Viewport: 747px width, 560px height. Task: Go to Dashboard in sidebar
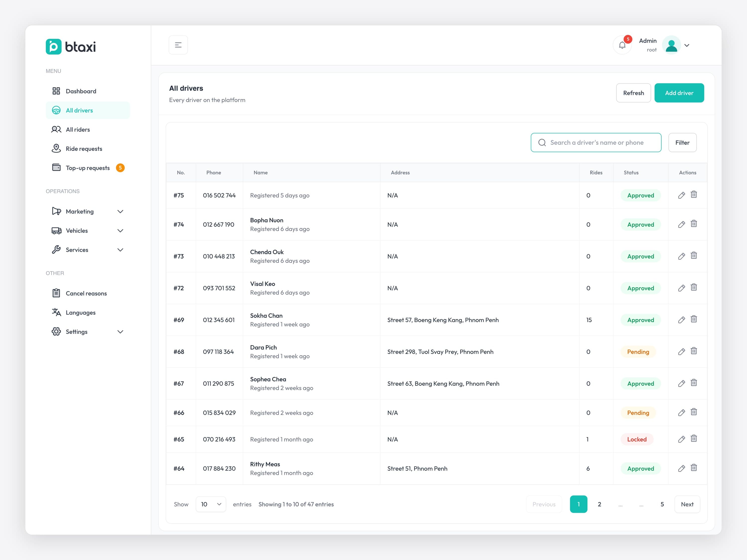(x=88, y=91)
